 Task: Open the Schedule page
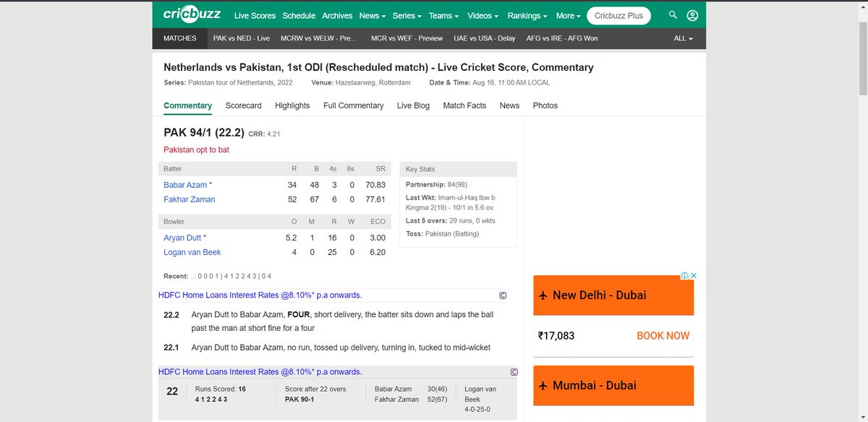[299, 15]
